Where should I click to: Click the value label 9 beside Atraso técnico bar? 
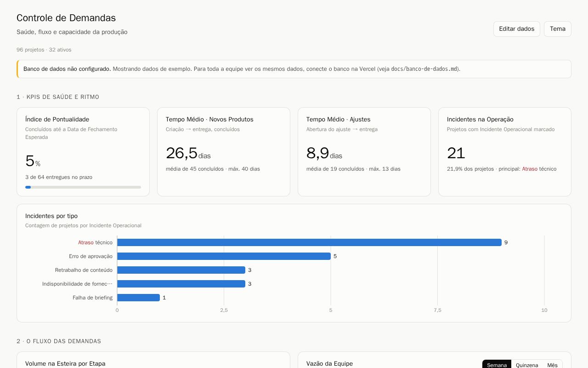pos(506,242)
